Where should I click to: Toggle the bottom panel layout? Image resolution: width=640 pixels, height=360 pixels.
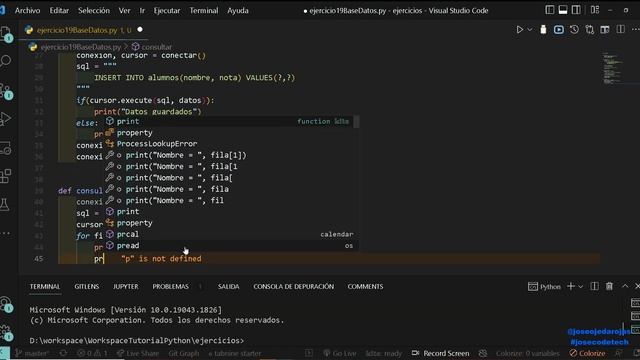point(563,10)
